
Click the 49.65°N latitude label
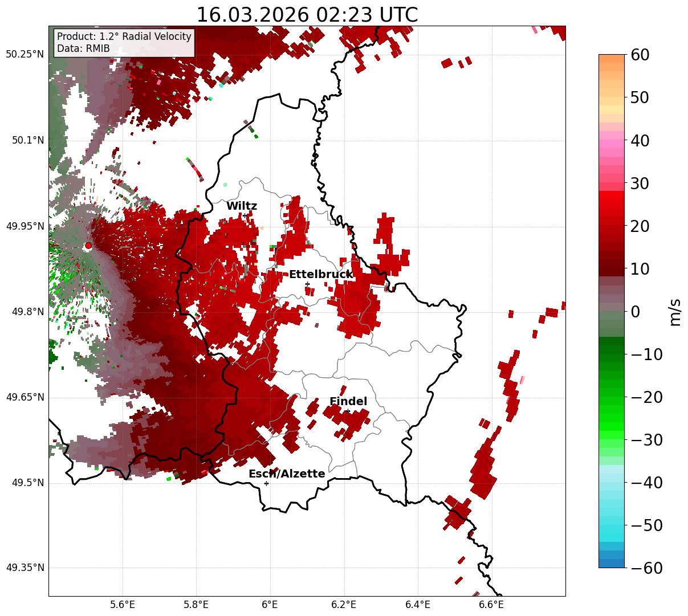click(25, 397)
